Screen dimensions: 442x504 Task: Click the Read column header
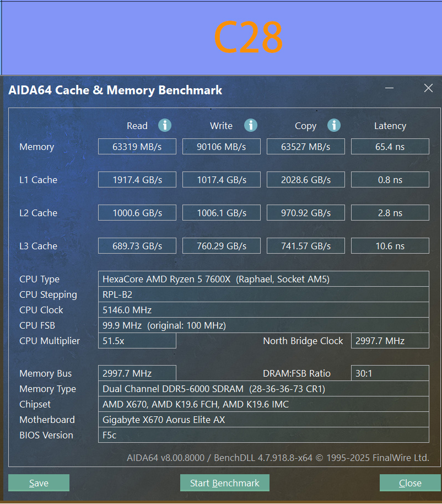[x=137, y=126]
